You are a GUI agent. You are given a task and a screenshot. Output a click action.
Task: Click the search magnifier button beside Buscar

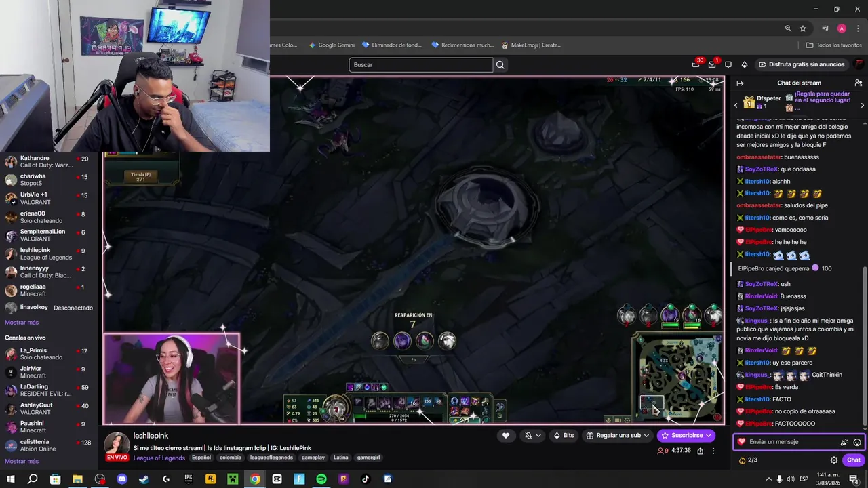pyautogui.click(x=500, y=65)
